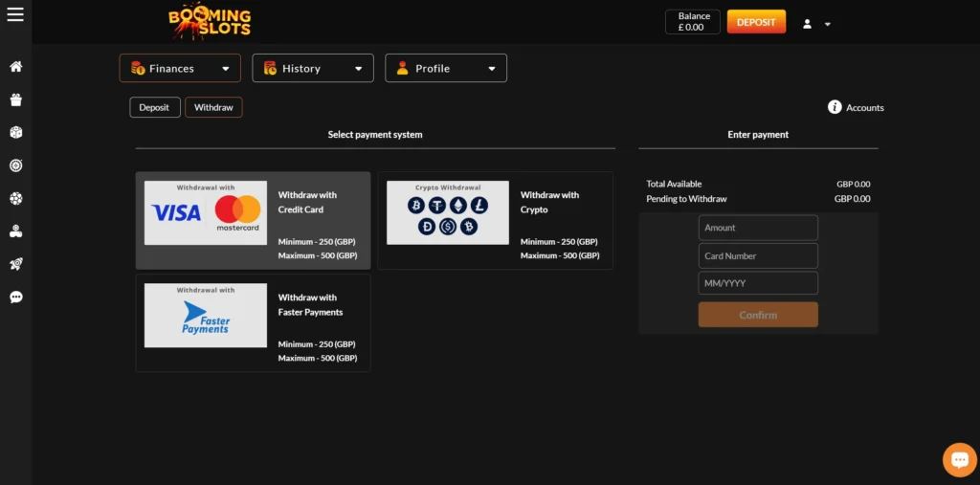This screenshot has height=485, width=980.
Task: Open promotions gift icon in sidebar
Action: coord(16,99)
